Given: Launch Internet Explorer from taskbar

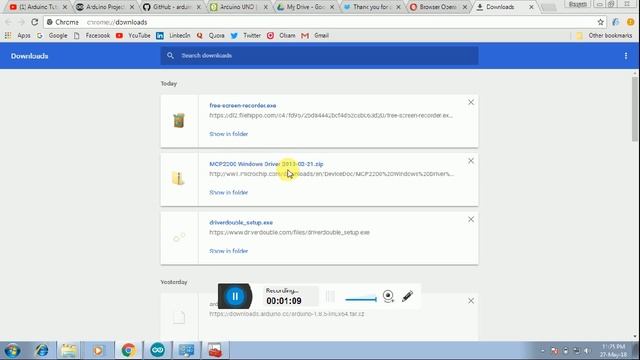Looking at the screenshot, I should [x=41, y=351].
